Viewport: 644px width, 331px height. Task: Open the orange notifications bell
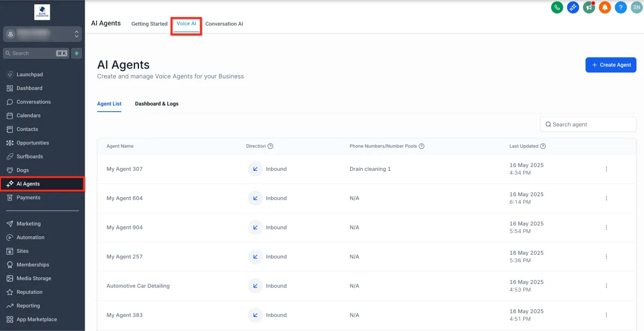[x=605, y=8]
